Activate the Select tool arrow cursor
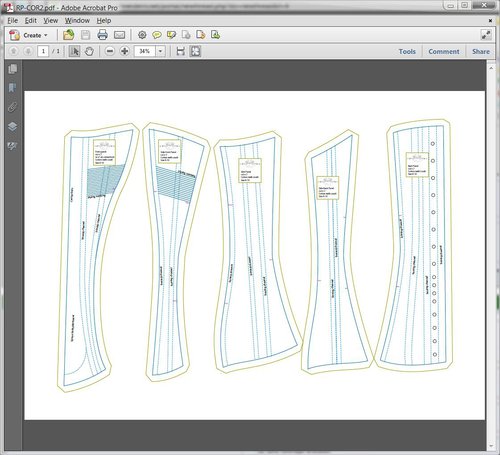 pos(74,51)
